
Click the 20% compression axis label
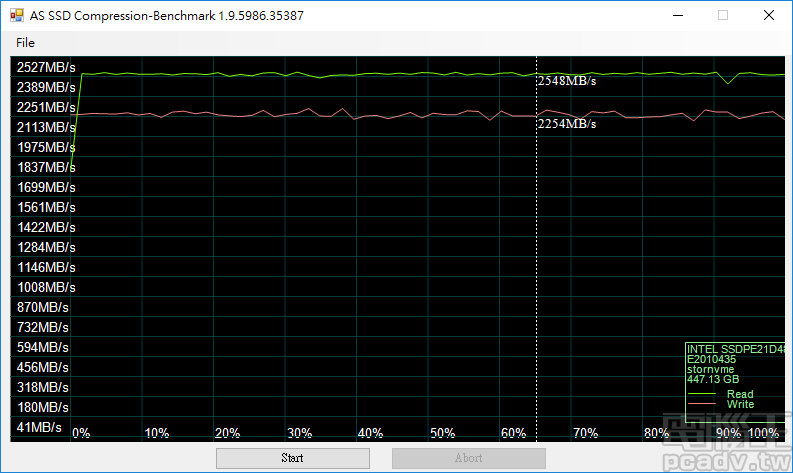tap(228, 433)
